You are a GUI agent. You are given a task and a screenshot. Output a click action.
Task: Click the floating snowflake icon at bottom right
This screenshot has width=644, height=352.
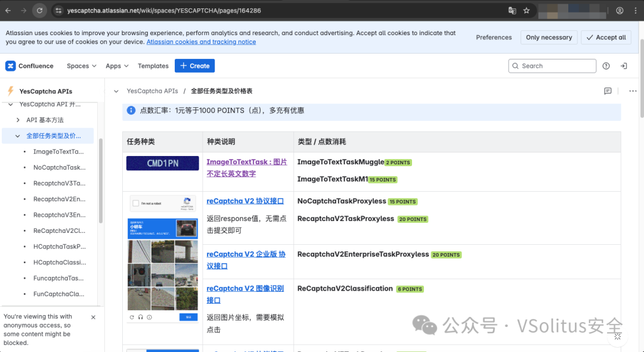(617, 337)
